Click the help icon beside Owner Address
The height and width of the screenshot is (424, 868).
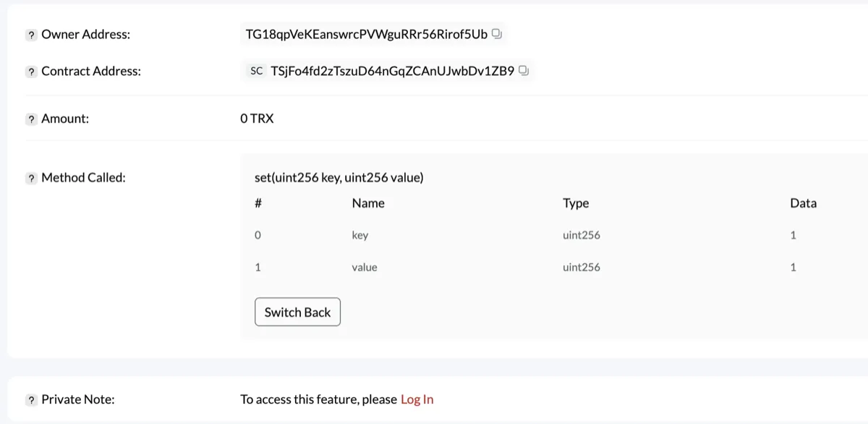pos(30,34)
